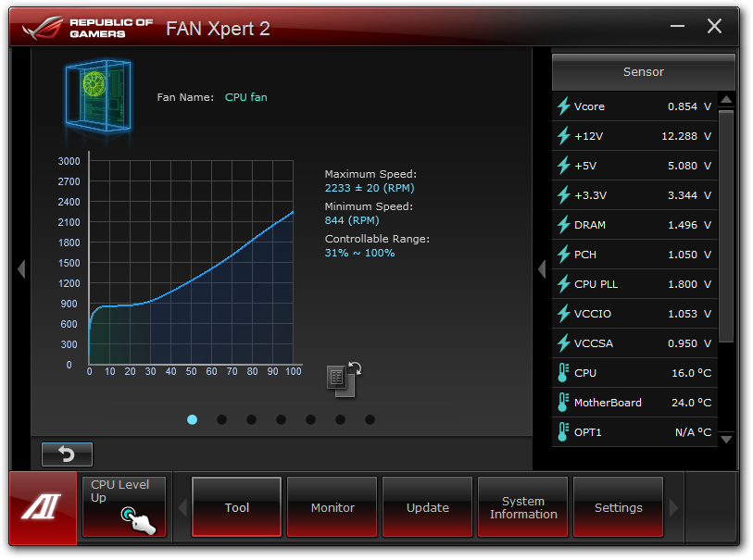Screen dimensions: 753x560
Task: Minimize the FAN Xpert 2 window
Action: point(677,26)
